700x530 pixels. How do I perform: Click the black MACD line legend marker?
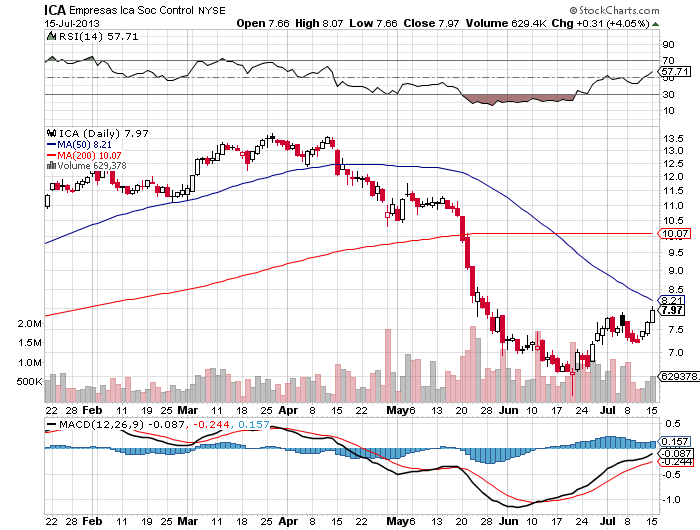(x=51, y=425)
